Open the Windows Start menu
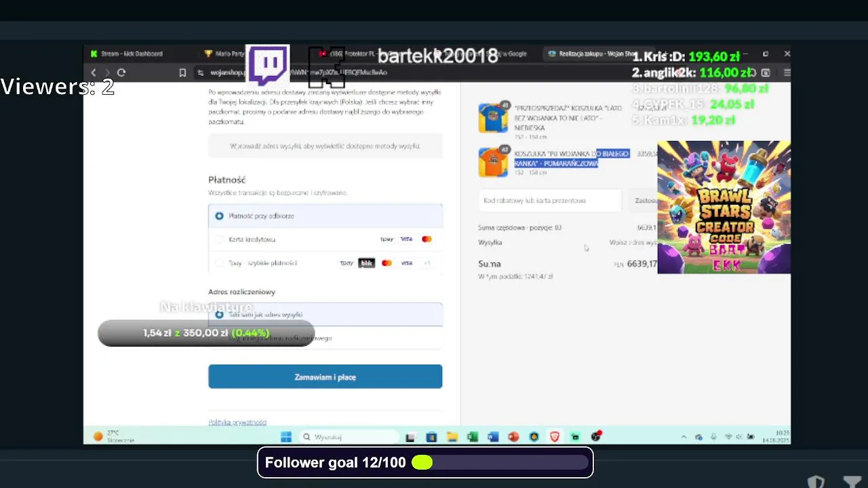 coord(285,437)
